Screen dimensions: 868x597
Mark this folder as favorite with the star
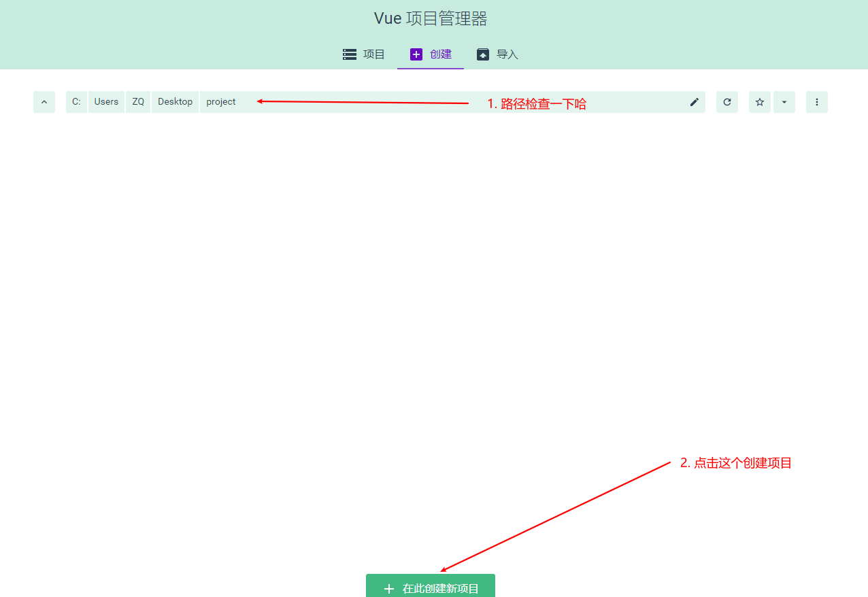tap(760, 102)
